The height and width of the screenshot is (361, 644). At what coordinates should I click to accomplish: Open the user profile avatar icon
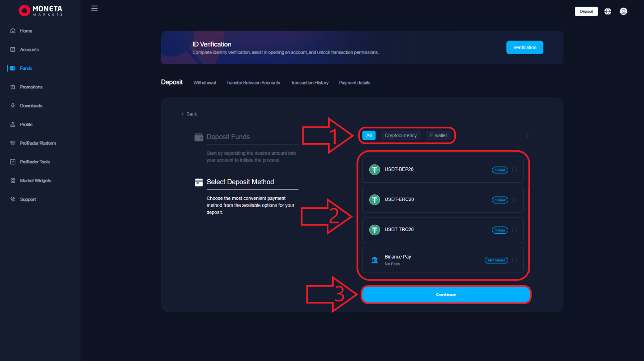(623, 12)
